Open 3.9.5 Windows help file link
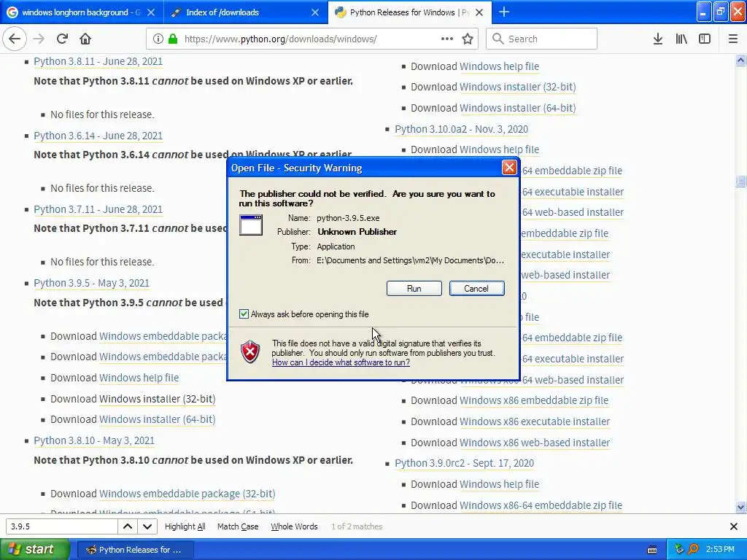Image resolution: width=747 pixels, height=560 pixels. pyautogui.click(x=139, y=378)
